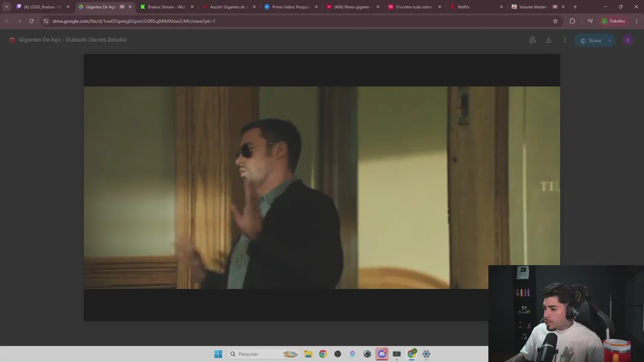644x362 pixels.
Task: Add shortcut to Drive icon
Action: (x=532, y=40)
